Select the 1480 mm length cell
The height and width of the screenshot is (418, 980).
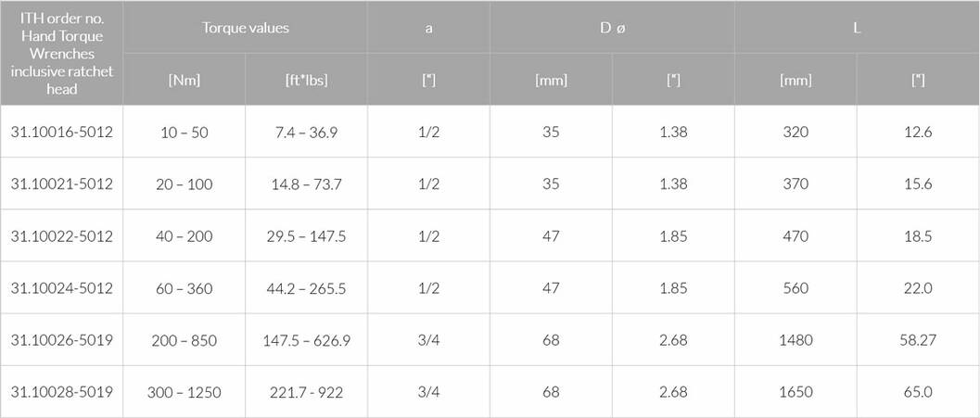[x=795, y=340]
